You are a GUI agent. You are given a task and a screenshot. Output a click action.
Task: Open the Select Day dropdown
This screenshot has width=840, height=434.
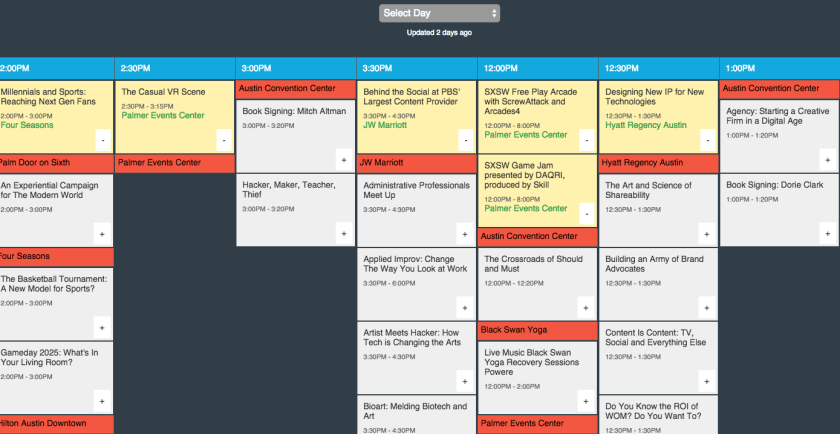[439, 13]
